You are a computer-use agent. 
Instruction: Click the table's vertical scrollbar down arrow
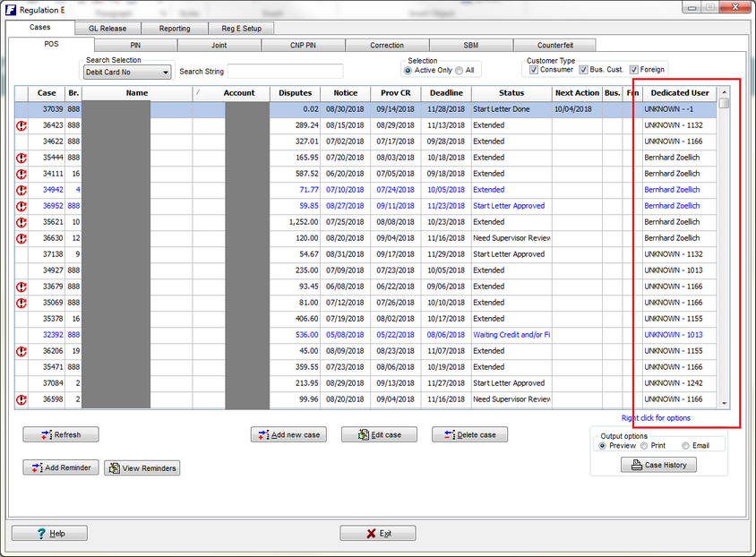(x=725, y=404)
